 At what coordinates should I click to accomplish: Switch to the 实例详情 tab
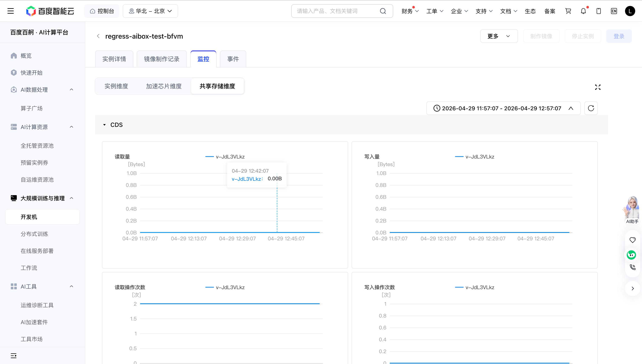114,59
